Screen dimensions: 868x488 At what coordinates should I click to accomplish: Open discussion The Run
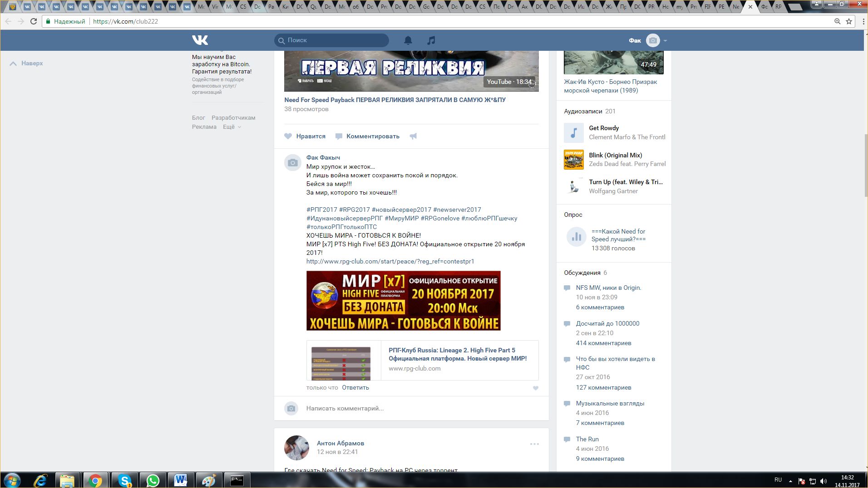587,439
